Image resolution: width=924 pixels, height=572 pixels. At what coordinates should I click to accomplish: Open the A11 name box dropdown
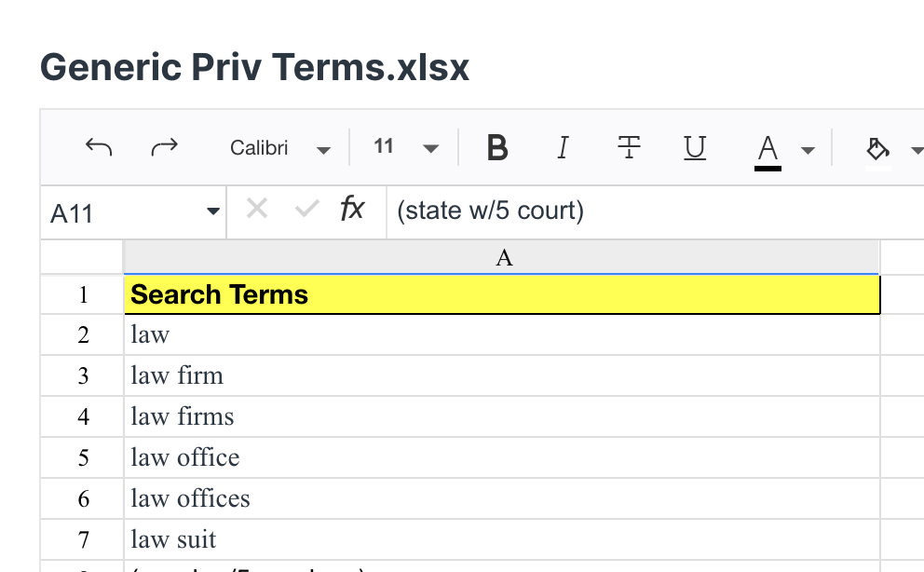tap(213, 211)
